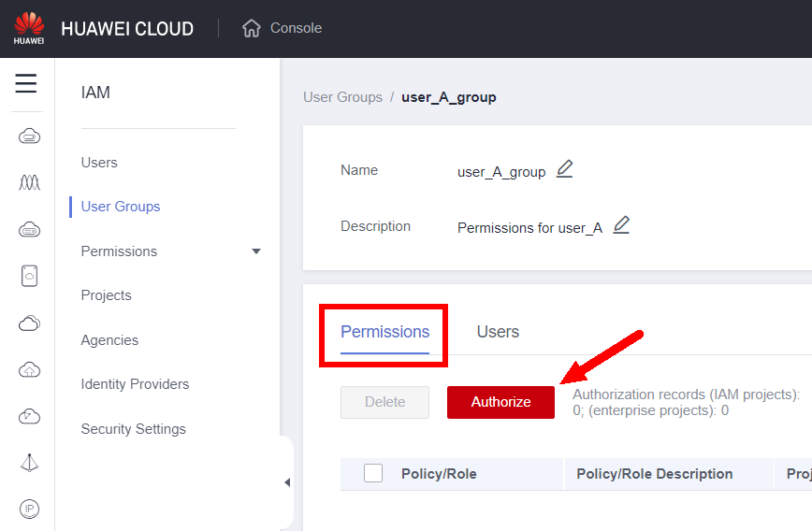The image size is (812, 531).
Task: Switch to the Users tab
Action: (498, 332)
